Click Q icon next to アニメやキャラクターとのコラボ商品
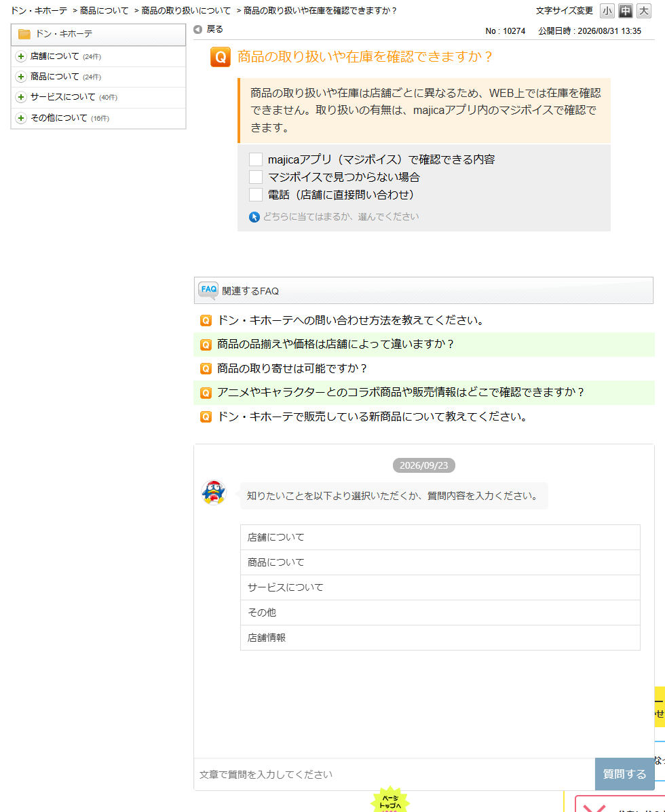The width and height of the screenshot is (665, 812). pos(206,393)
